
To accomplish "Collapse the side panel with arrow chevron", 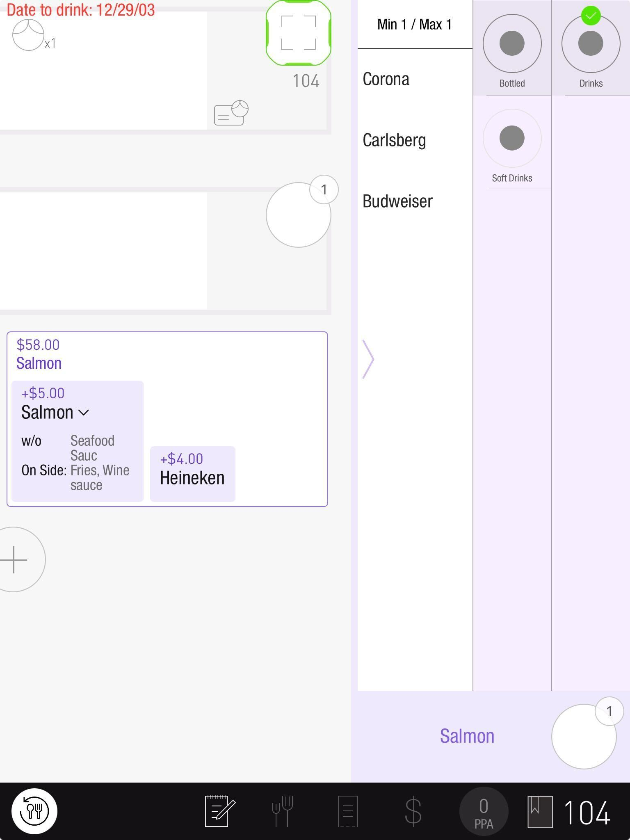I will pyautogui.click(x=368, y=359).
